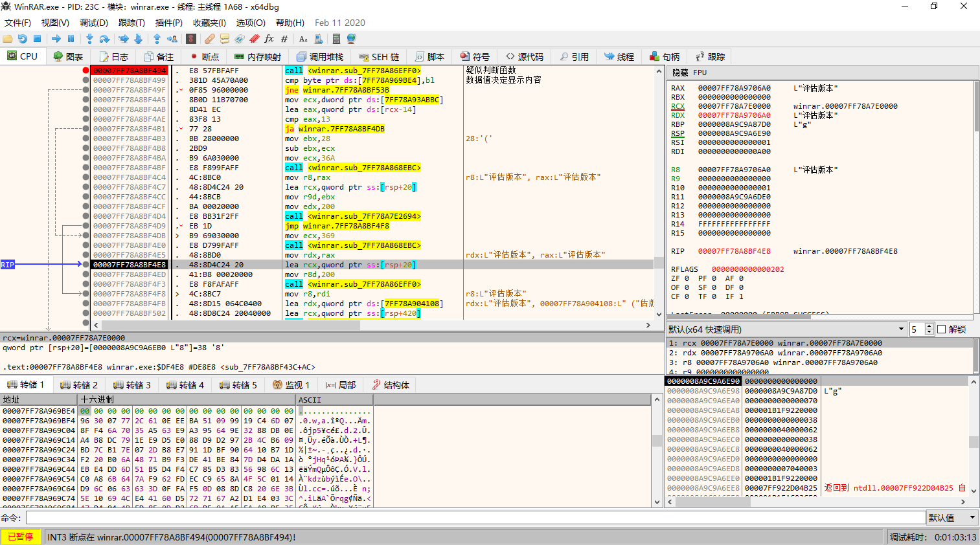Step into the next instruction

coord(89,39)
